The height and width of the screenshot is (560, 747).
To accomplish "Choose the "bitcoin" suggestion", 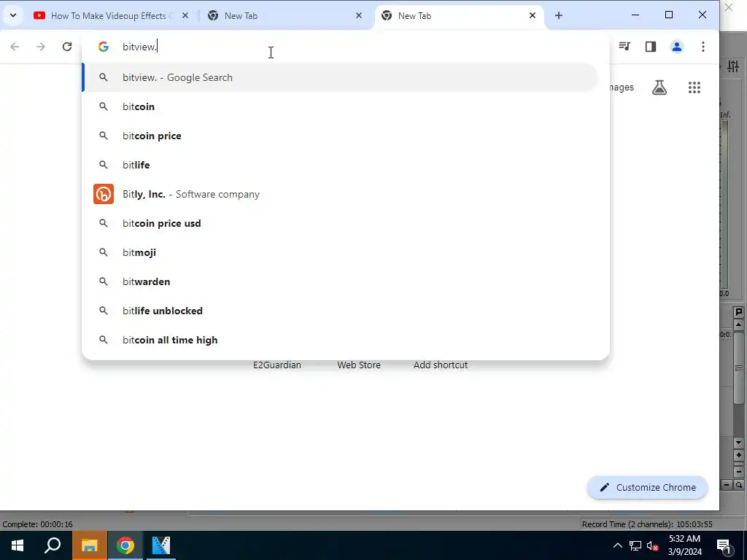I will point(340,106).
